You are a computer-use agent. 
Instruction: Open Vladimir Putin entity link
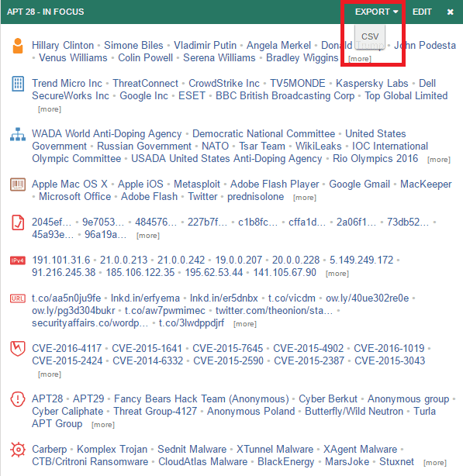(x=205, y=45)
